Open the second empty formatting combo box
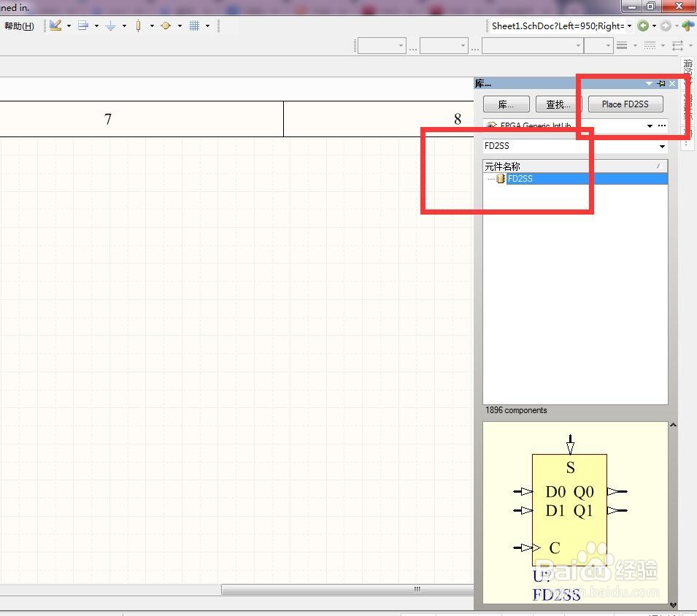 click(444, 45)
